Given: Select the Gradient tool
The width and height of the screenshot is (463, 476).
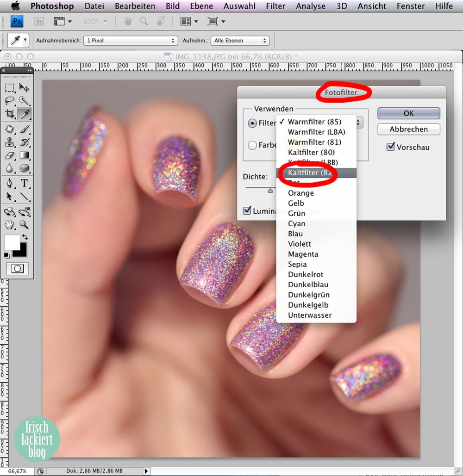Looking at the screenshot, I should tap(24, 155).
